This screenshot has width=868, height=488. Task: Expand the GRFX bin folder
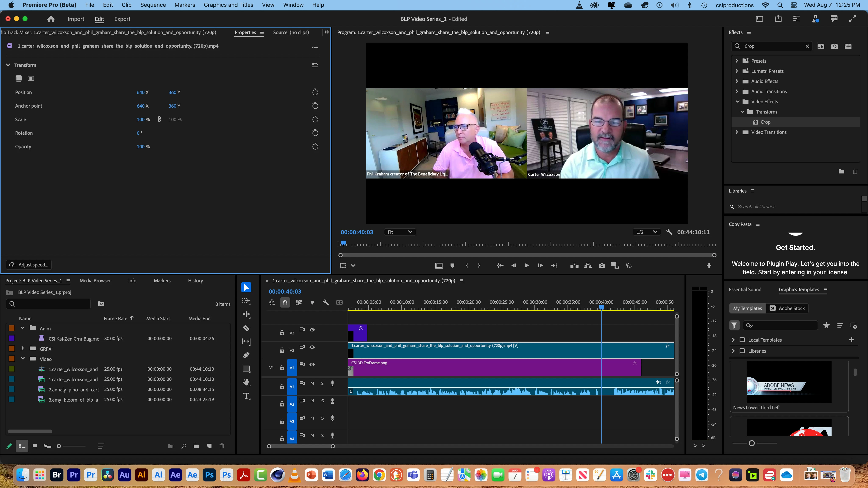tap(23, 348)
